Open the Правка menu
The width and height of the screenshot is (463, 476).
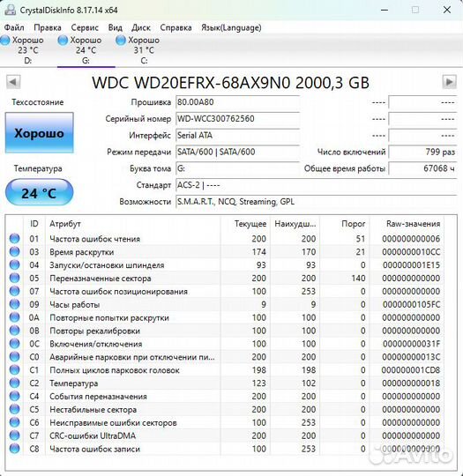pos(48,27)
